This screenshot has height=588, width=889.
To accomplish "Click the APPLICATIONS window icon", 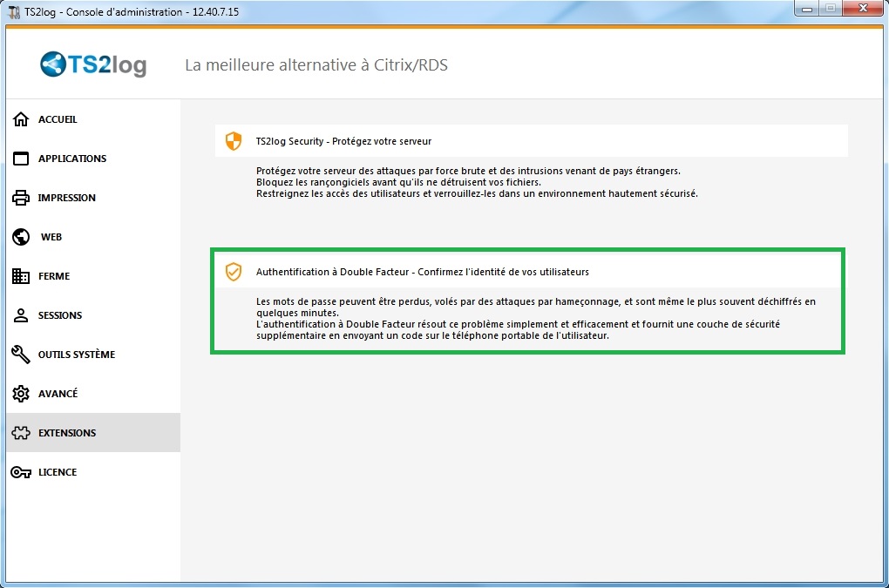I will [x=21, y=159].
